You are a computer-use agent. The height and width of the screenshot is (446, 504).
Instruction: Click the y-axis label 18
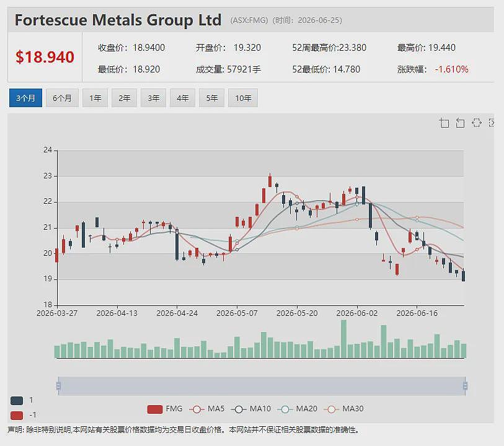[48, 304]
